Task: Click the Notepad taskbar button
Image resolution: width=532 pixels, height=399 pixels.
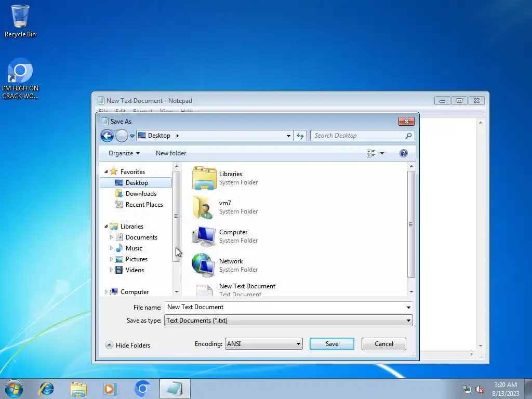Action: pyautogui.click(x=175, y=389)
